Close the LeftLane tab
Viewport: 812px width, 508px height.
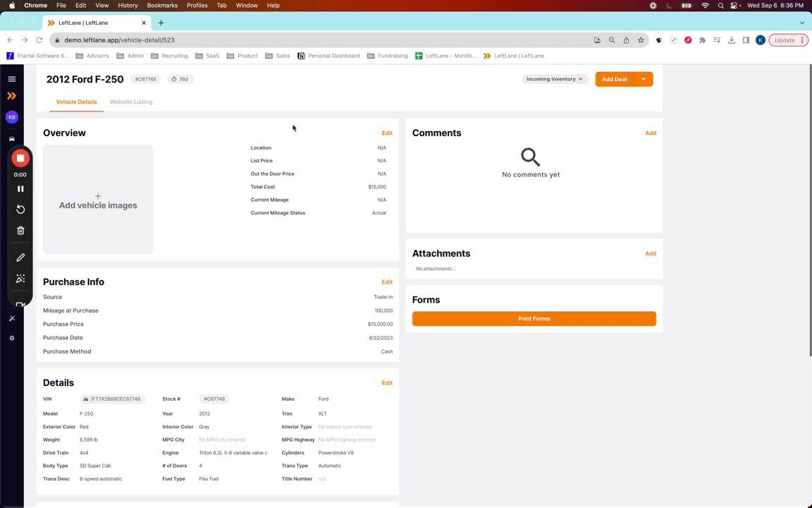(x=144, y=23)
